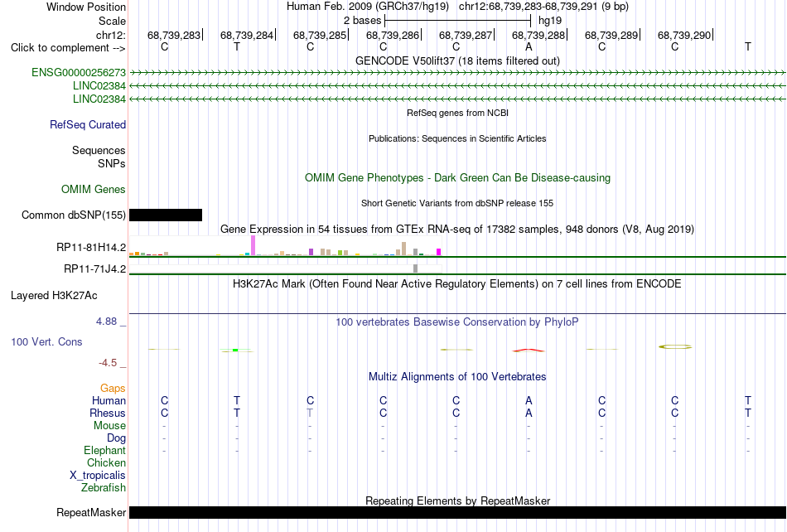Click base A in the Human alignment row

[529, 400]
